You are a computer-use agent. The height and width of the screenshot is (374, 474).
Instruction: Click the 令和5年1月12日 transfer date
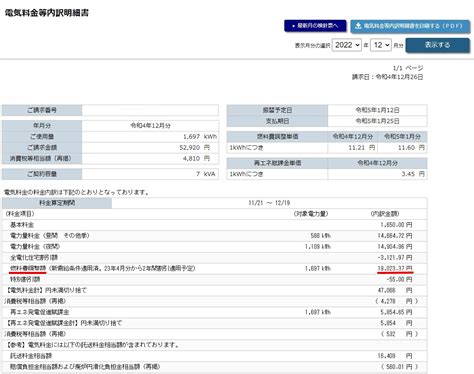pyautogui.click(x=377, y=110)
